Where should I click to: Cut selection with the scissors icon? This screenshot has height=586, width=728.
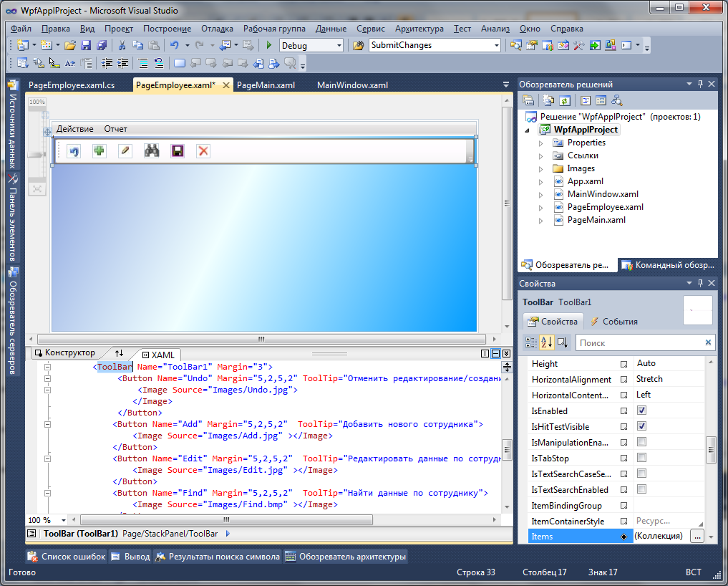(122, 45)
